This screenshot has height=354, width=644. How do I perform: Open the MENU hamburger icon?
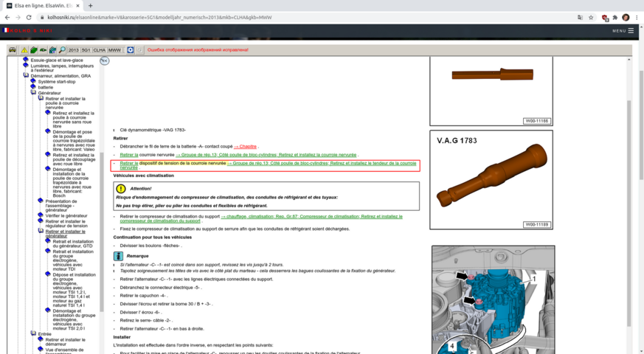tap(631, 31)
